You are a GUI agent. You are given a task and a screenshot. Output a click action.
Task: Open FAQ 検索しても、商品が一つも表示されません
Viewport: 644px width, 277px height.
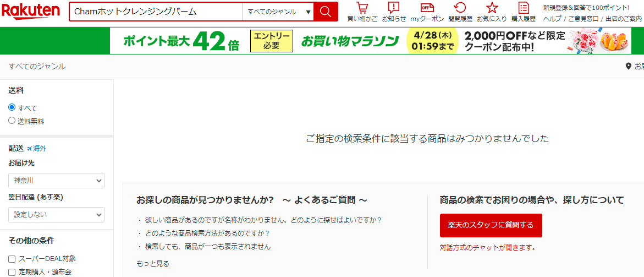click(x=208, y=247)
